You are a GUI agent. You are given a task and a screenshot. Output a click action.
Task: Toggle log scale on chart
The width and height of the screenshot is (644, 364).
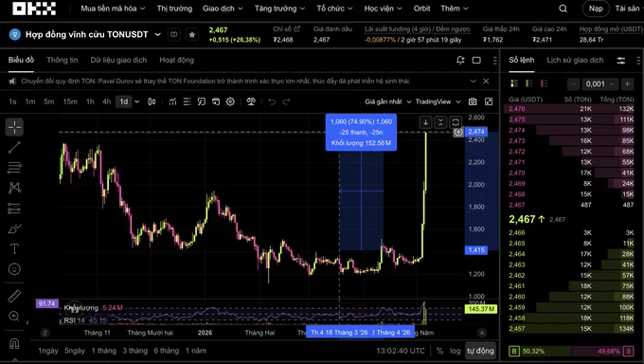tap(456, 351)
